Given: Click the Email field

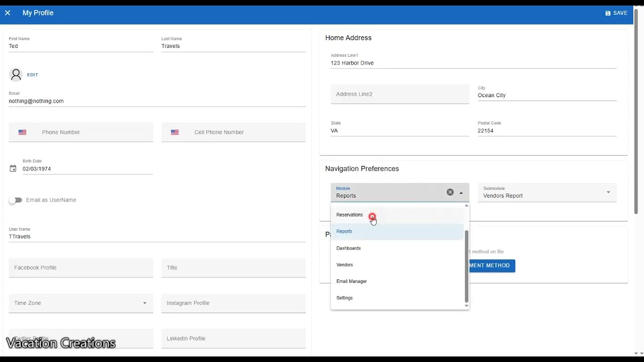Looking at the screenshot, I should tap(157, 98).
